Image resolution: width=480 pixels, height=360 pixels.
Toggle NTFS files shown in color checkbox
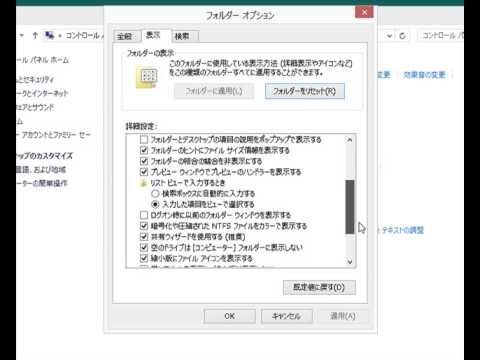144,226
